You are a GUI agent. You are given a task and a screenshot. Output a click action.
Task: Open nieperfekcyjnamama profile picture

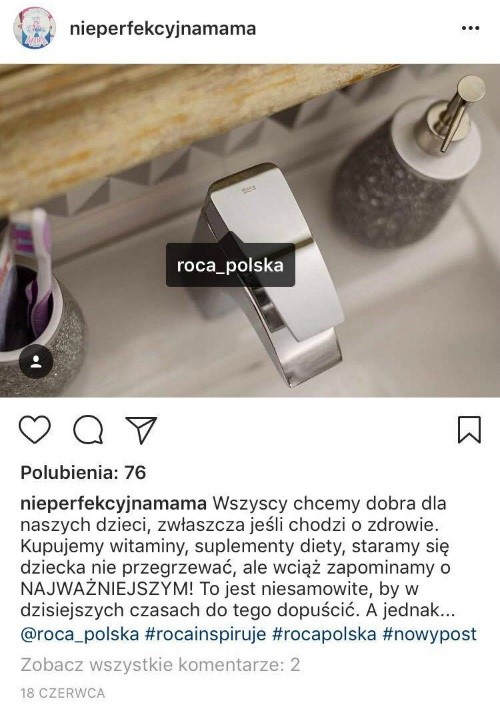[35, 28]
